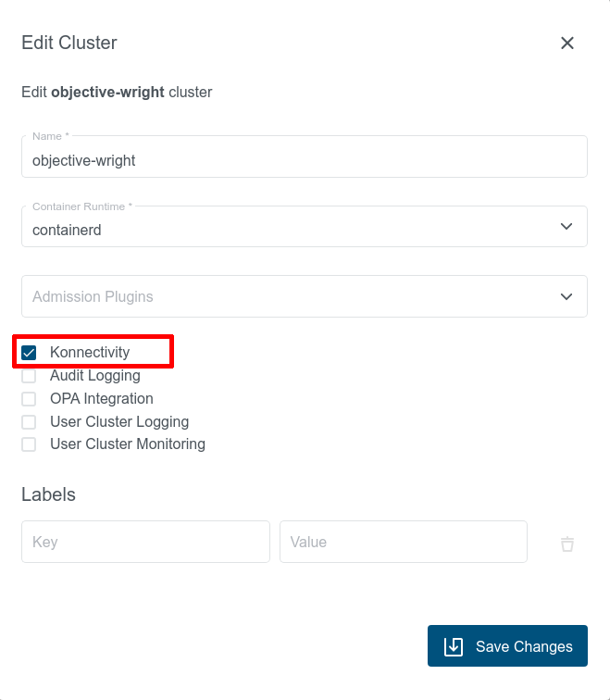Click the OPA Integration label text
The image size is (610, 700).
tap(102, 399)
